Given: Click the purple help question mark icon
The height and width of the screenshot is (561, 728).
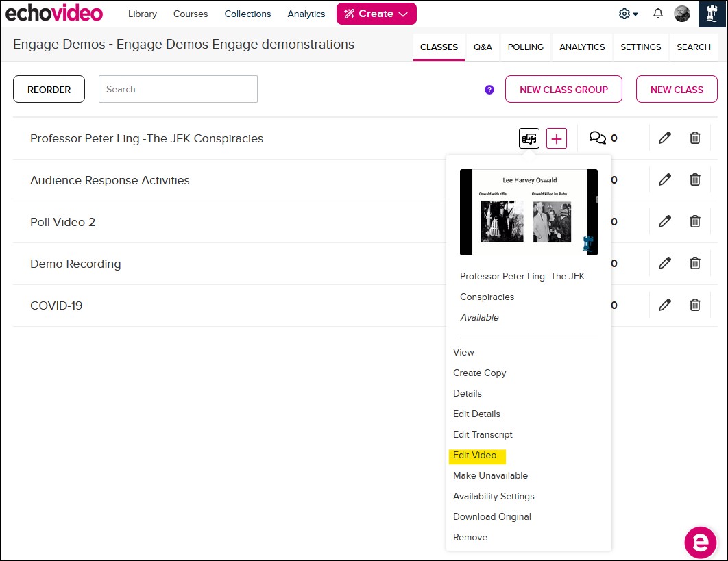Looking at the screenshot, I should click(489, 90).
